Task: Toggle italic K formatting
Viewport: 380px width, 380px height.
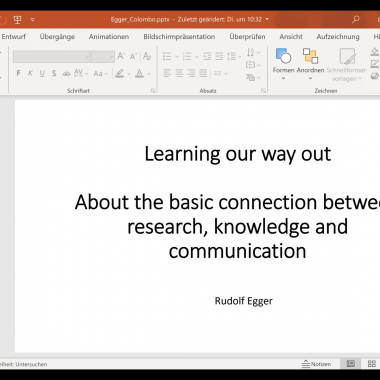Action: point(30,73)
